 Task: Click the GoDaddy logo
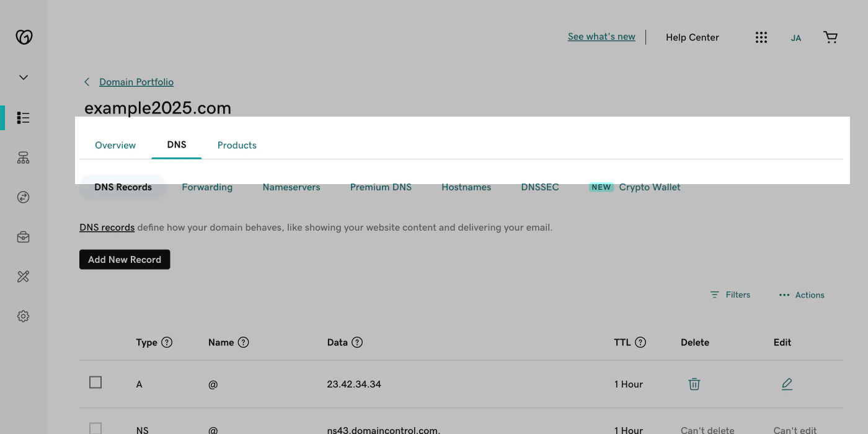click(23, 37)
